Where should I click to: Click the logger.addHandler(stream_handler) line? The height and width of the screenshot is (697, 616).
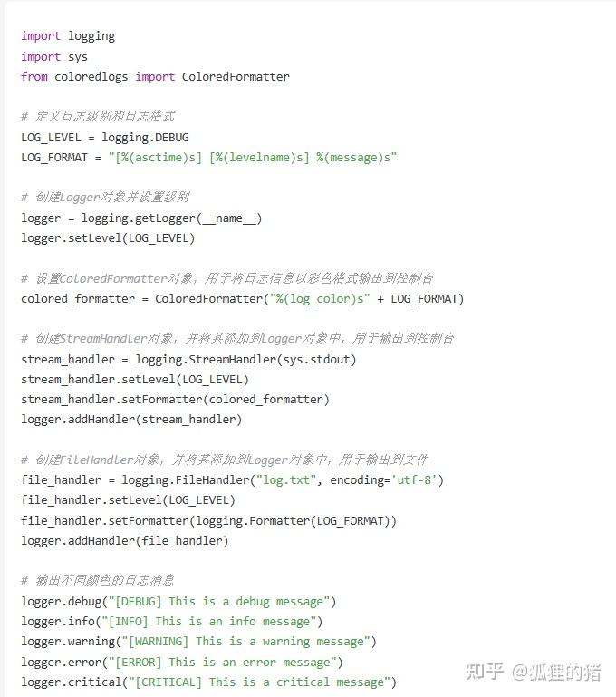(131, 419)
